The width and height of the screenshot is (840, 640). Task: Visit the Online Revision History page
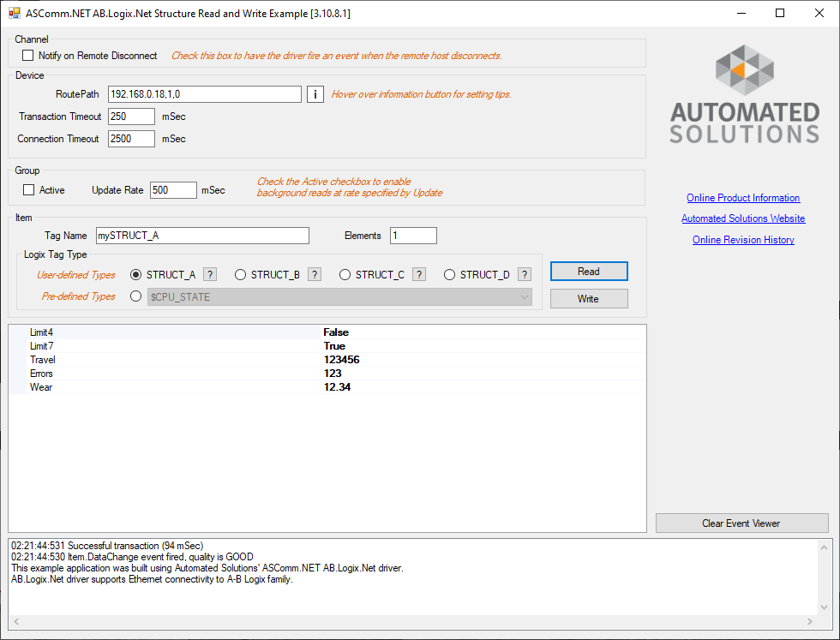(x=742, y=239)
